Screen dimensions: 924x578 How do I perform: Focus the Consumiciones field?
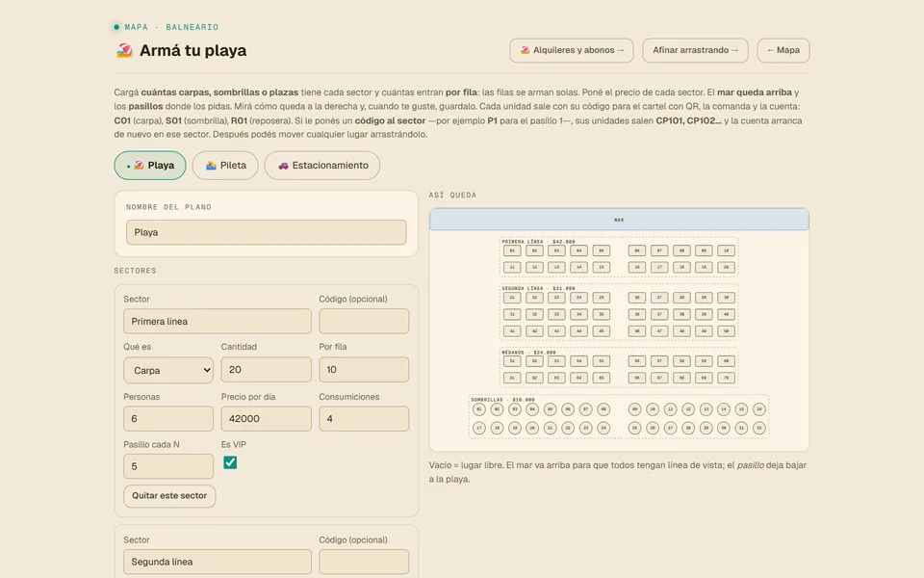coord(364,419)
